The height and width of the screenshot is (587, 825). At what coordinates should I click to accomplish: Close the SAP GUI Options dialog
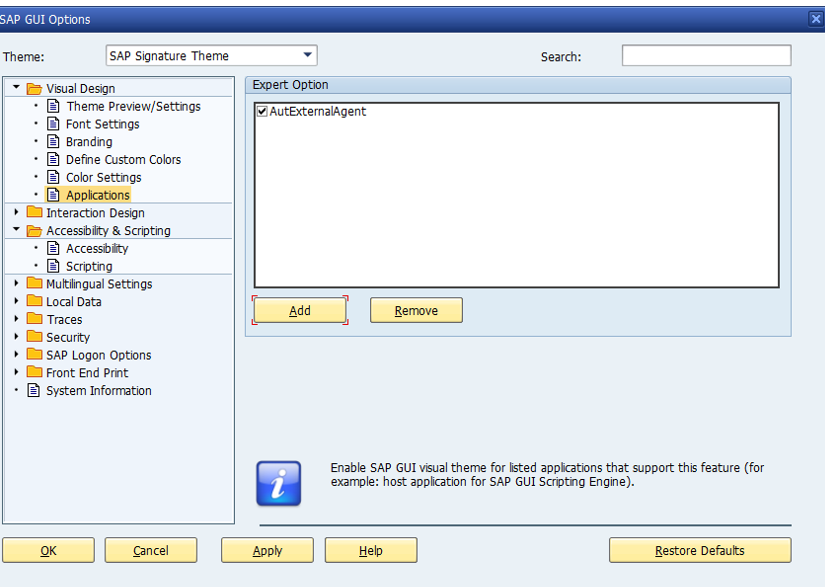point(816,19)
